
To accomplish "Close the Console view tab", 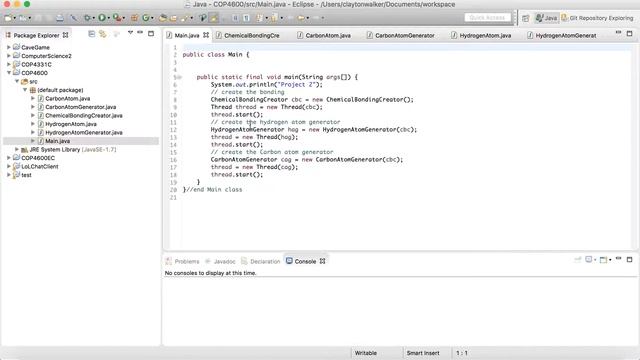I will click(x=322, y=261).
